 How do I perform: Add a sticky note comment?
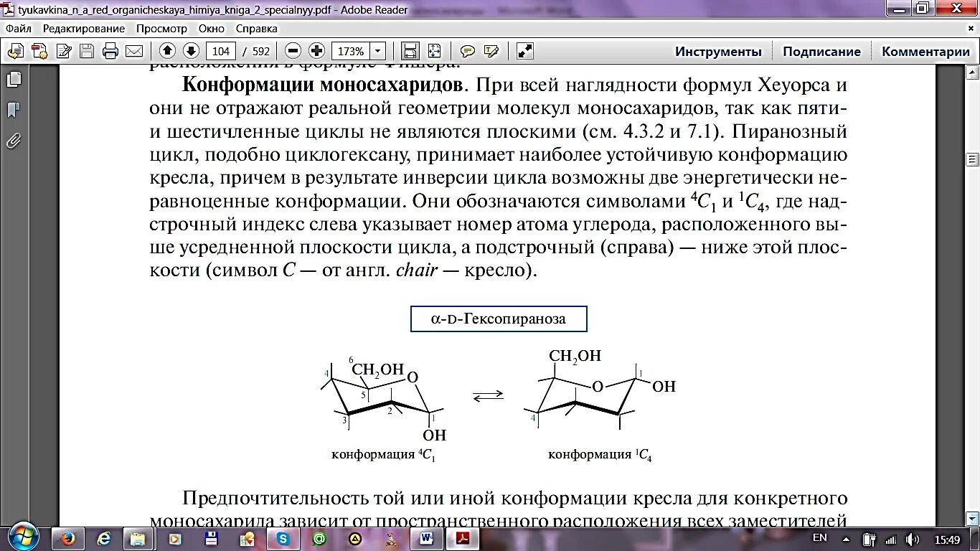[468, 51]
